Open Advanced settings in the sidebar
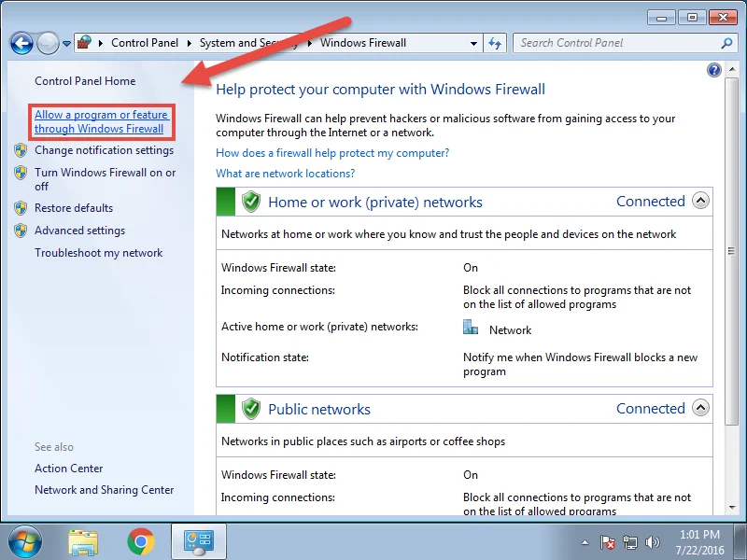 pos(79,231)
